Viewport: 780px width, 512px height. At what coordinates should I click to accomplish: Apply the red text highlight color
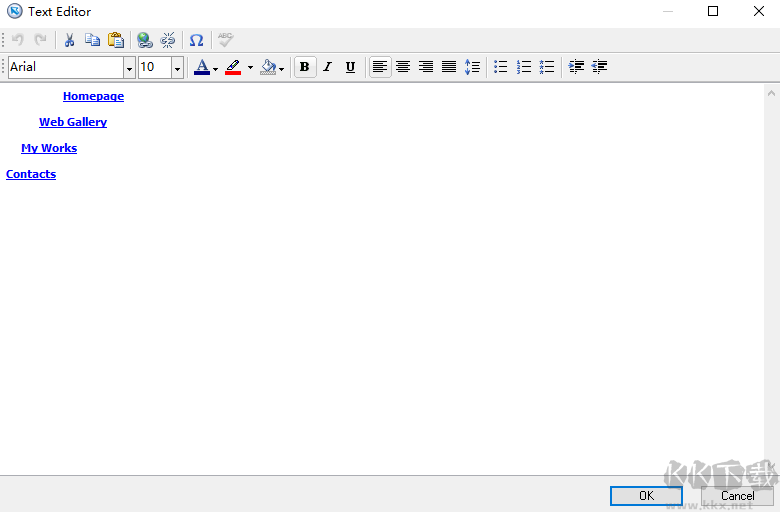[233, 67]
